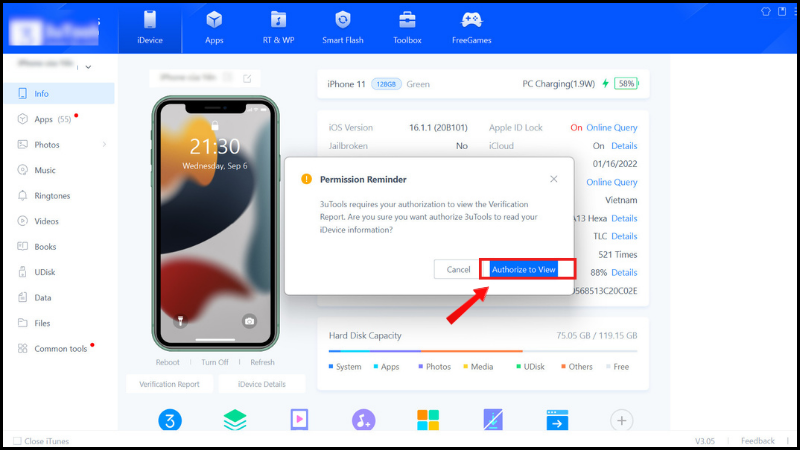The image size is (800, 450).
Task: Click the Hard Disk Capacity usage bar
Action: [x=483, y=351]
